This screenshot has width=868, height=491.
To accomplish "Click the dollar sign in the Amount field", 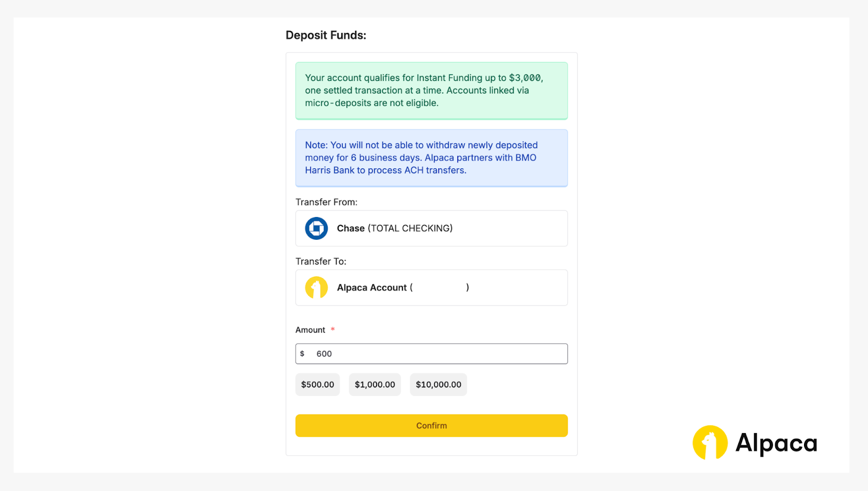I will pyautogui.click(x=302, y=354).
